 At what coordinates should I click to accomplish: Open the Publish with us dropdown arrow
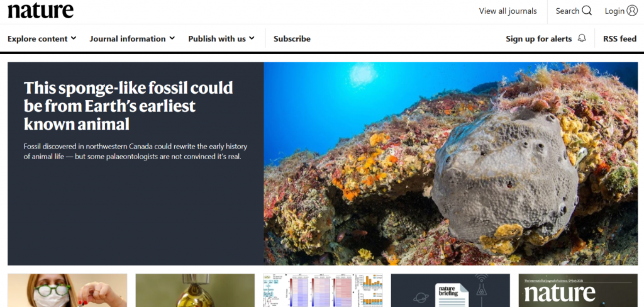click(x=252, y=38)
